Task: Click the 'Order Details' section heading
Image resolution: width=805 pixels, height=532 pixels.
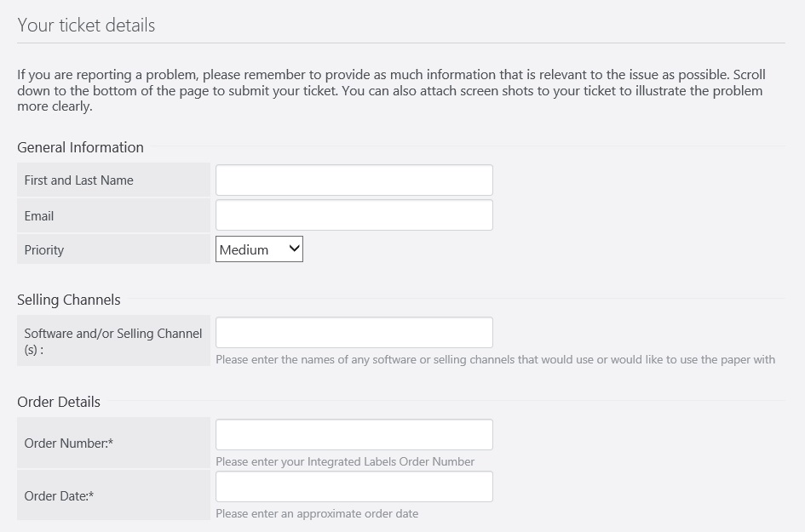Action: pyautogui.click(x=59, y=402)
